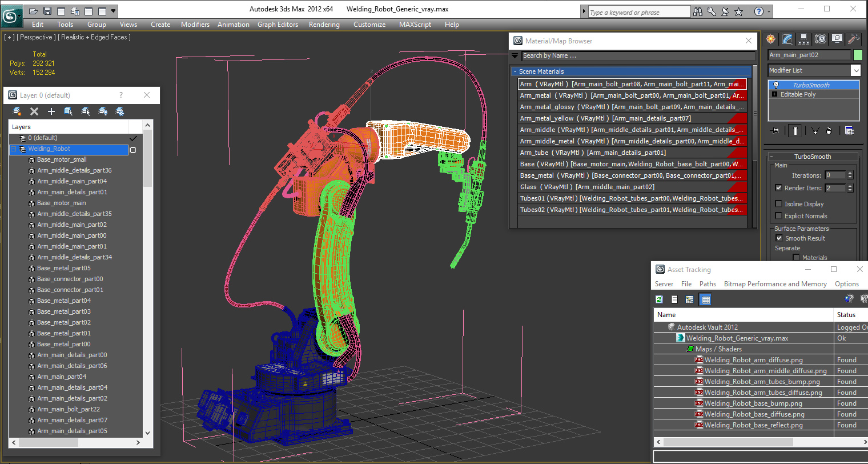This screenshot has height=464, width=868.
Task: Toggle the Smooth Result checkbox
Action: 779,238
